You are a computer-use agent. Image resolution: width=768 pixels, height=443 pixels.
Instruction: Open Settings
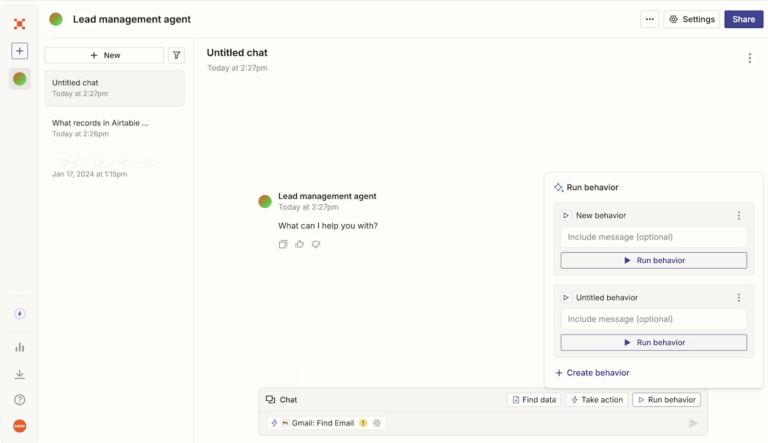pos(692,19)
